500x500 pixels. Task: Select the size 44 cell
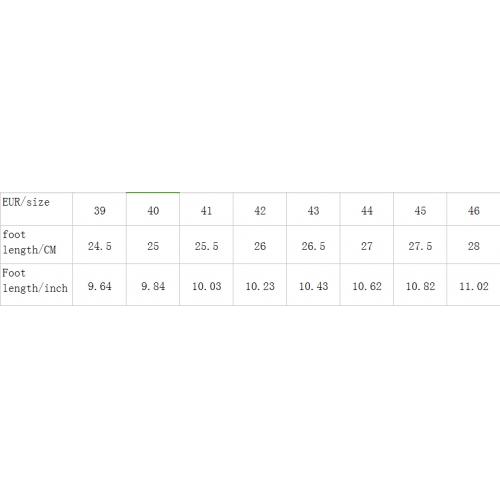pyautogui.click(x=367, y=209)
